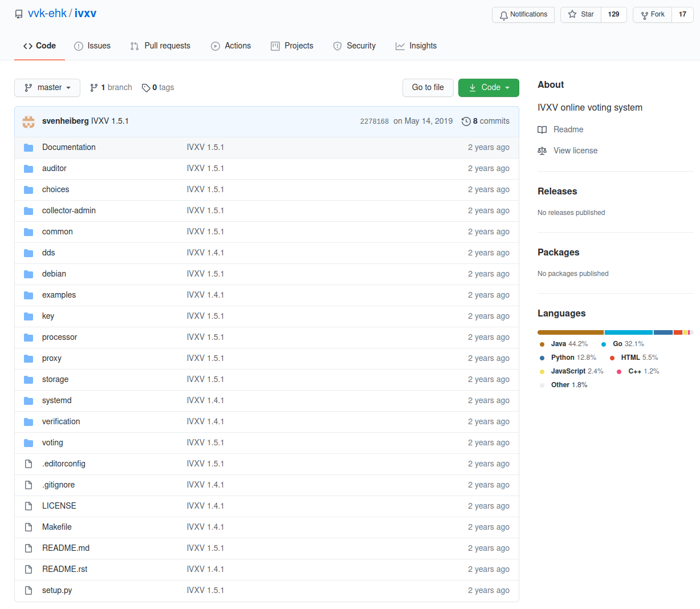Select the Go 32.1% language entry
This screenshot has width=700, height=609.
click(x=622, y=344)
